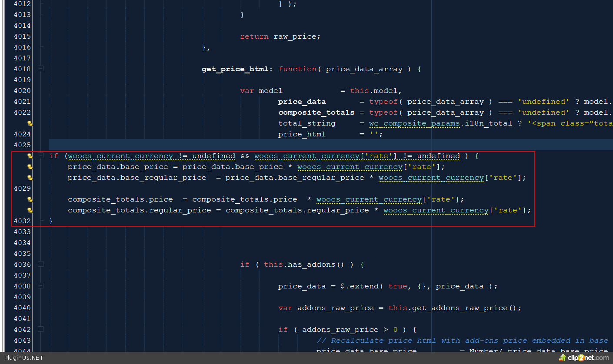Click closing brace on line 4032

51,221
